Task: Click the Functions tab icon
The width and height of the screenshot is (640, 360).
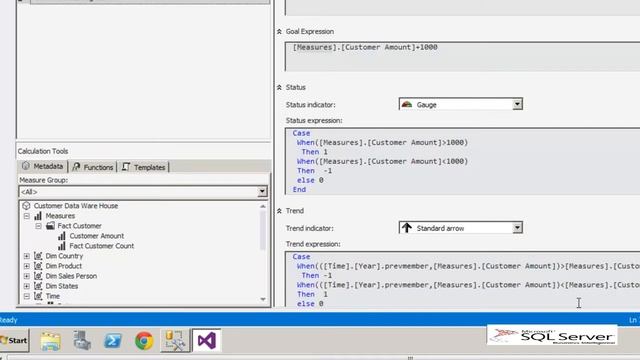Action: pyautogui.click(x=76, y=167)
